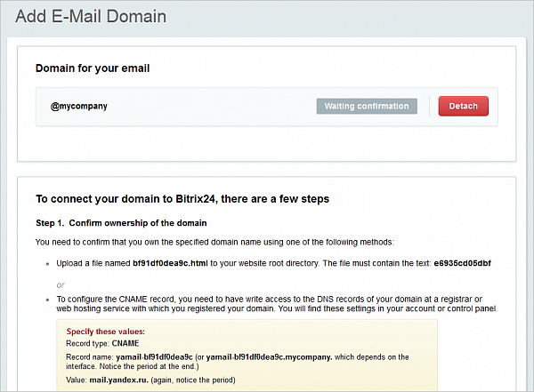Click the 'Record type:' label
534x392 pixels.
point(88,343)
